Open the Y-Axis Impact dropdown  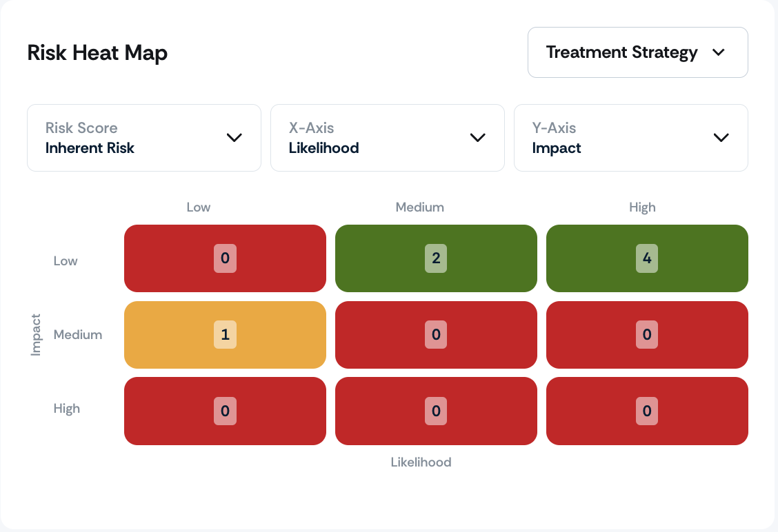pyautogui.click(x=630, y=138)
